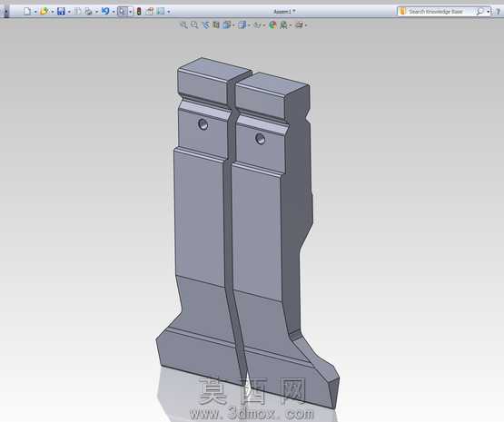The height and width of the screenshot is (422, 504).
Task: Open the View Orientation icon
Action: 227,25
